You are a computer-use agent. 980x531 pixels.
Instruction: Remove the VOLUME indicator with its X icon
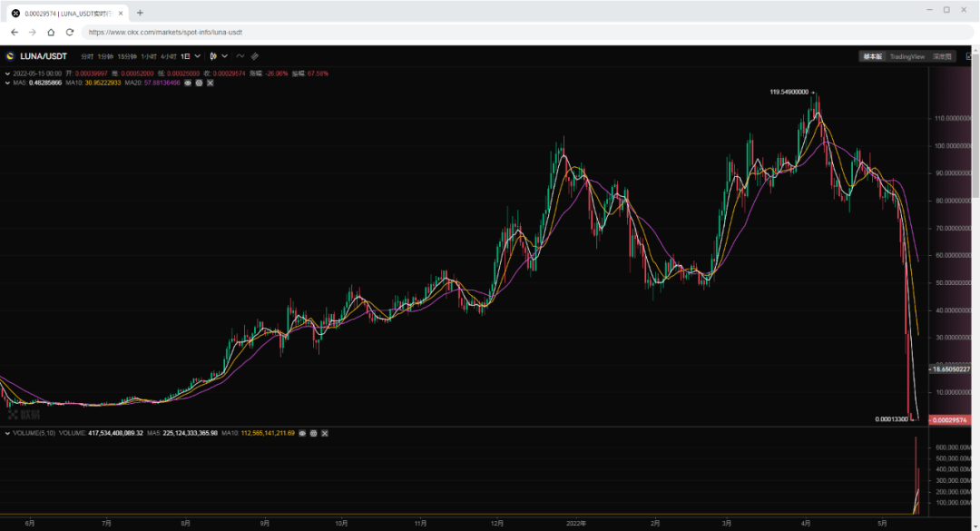coord(324,435)
